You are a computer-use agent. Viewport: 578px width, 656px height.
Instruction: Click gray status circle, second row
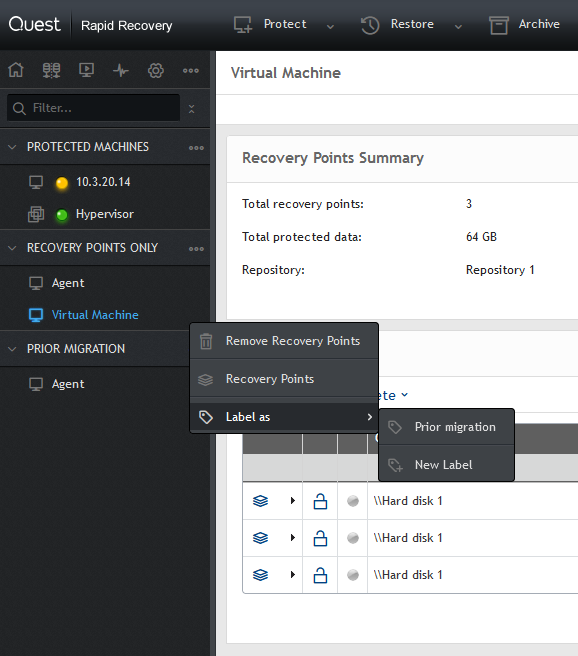coord(353,538)
